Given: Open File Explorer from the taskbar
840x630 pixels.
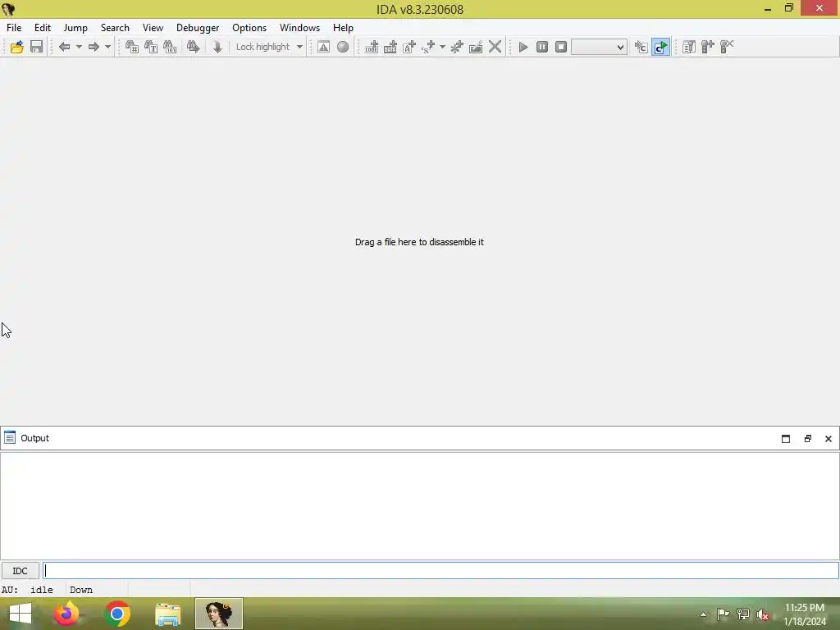Looking at the screenshot, I should (x=167, y=614).
